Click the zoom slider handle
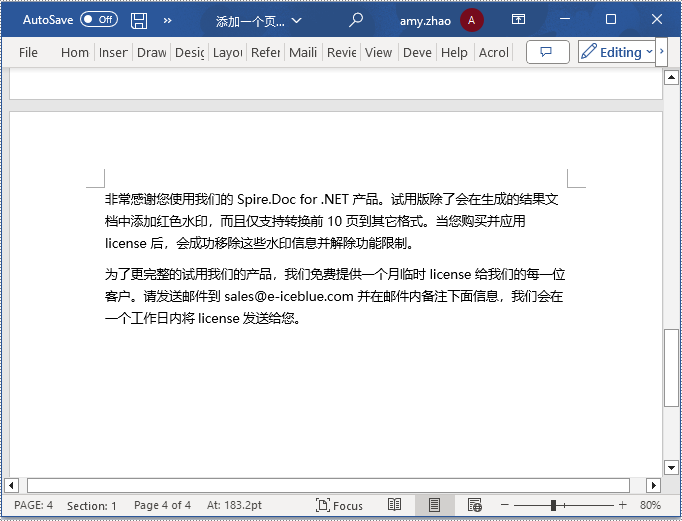 pos(553,505)
